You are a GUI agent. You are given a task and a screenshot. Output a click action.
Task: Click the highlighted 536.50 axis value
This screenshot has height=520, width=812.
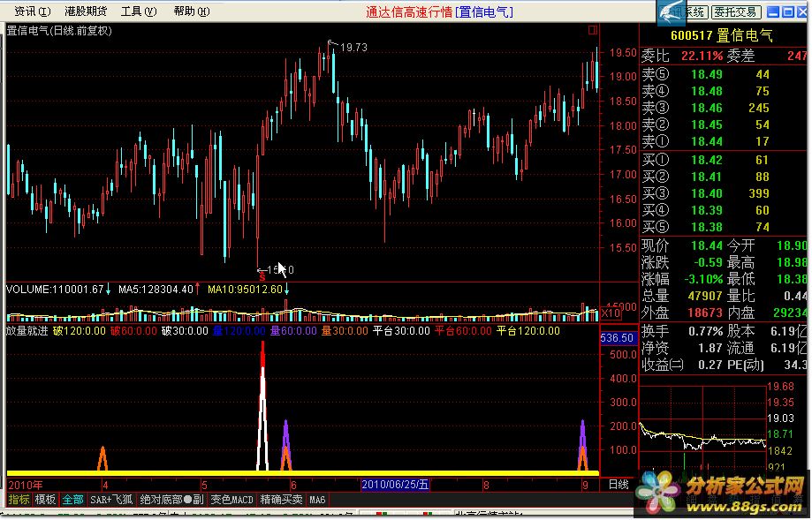click(x=618, y=338)
